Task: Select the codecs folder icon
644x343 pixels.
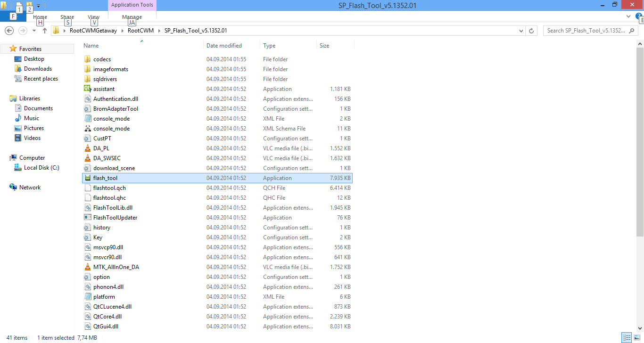Action: pos(87,59)
